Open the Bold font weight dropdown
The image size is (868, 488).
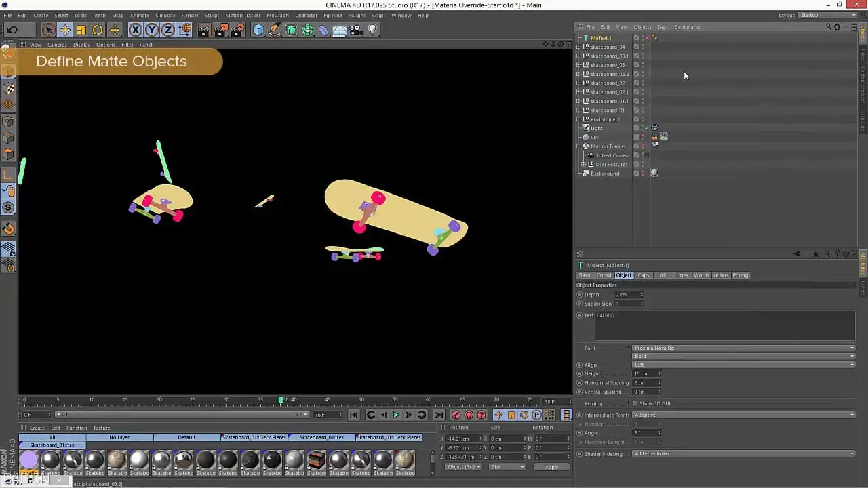click(743, 356)
